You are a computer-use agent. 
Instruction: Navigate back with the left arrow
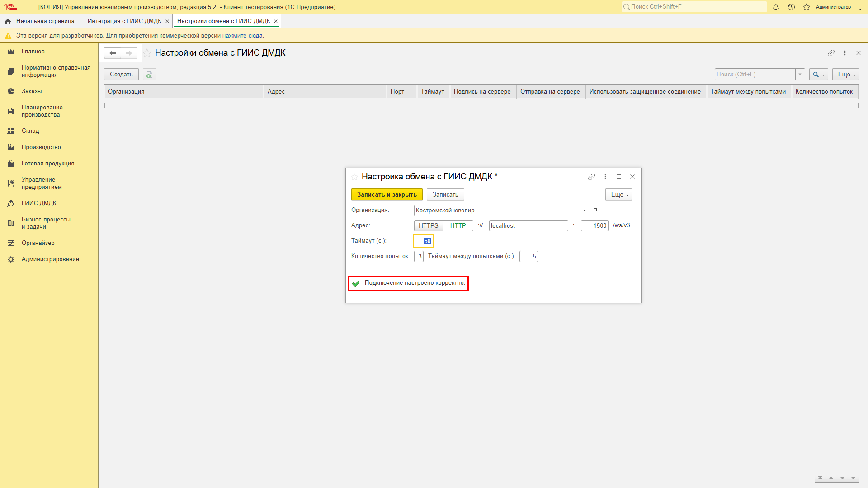point(113,53)
